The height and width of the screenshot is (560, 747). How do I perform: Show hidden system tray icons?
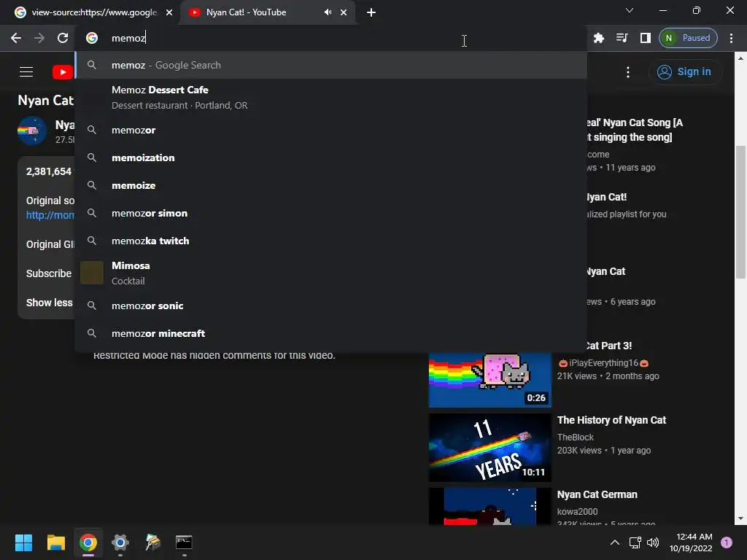615,542
